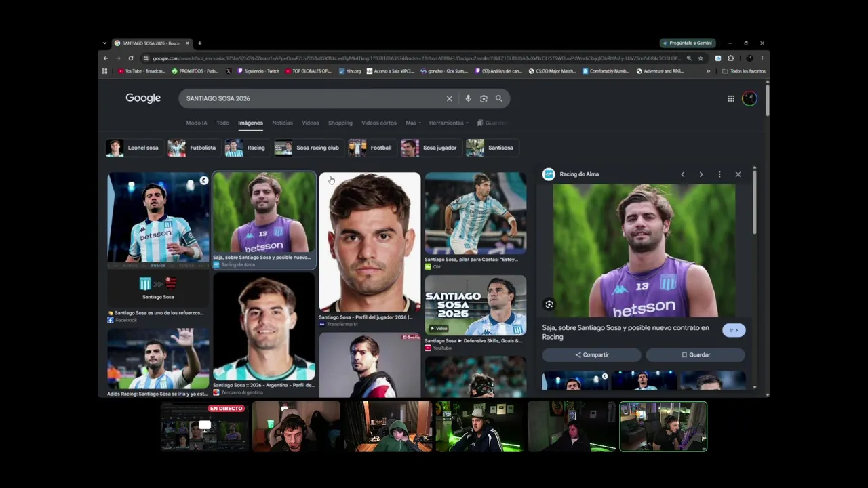
Task: Open the Zerozero Argentina profile image result
Action: (264, 327)
